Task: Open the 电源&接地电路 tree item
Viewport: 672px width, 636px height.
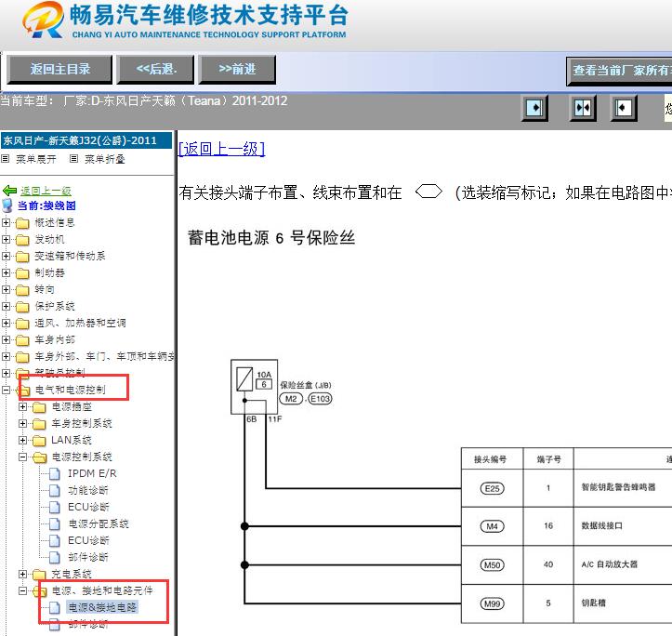Action: point(102,607)
